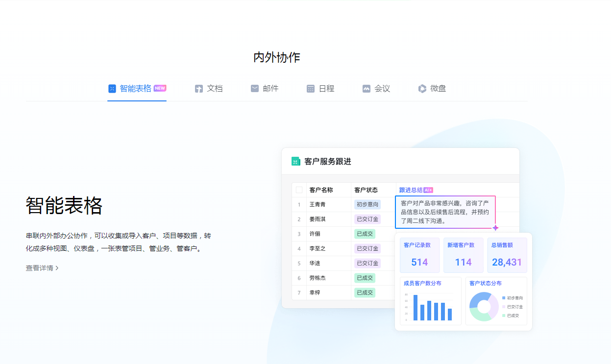The height and width of the screenshot is (364, 611).
Task: Click the green 客户服务跟进 spreadsheet icon
Action: click(295, 161)
